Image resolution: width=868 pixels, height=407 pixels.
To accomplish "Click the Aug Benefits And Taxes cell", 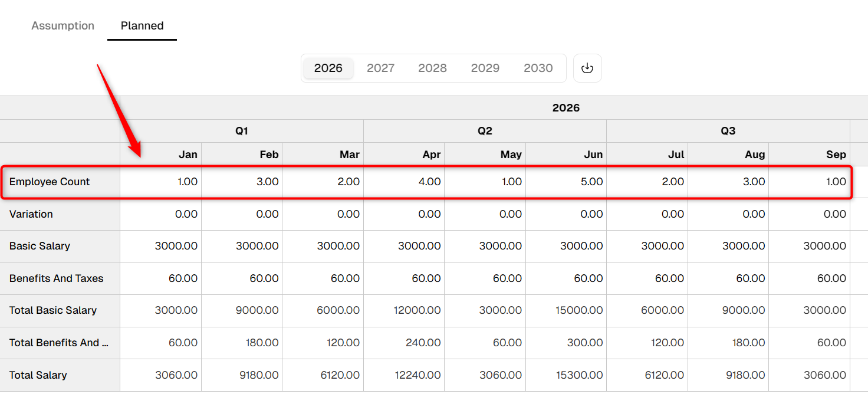I will [728, 278].
